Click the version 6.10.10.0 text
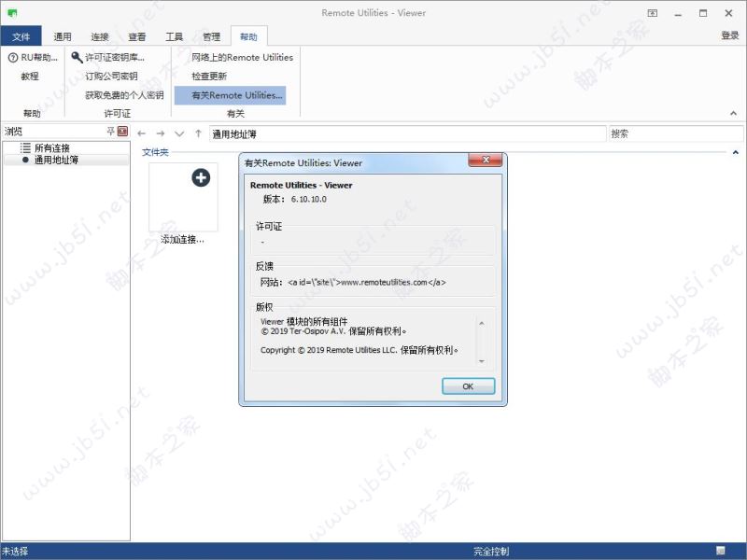The width and height of the screenshot is (747, 560). (x=309, y=199)
